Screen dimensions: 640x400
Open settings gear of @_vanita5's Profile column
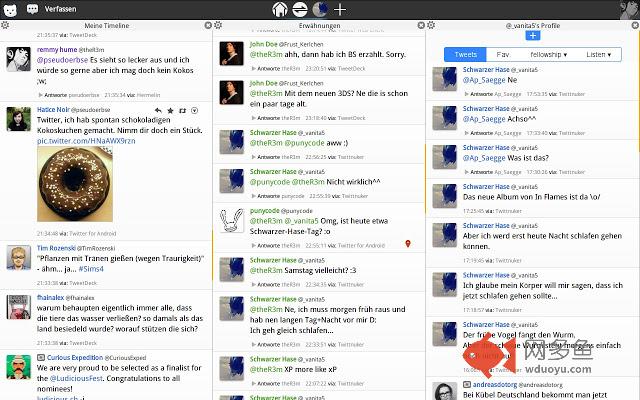(x=431, y=25)
